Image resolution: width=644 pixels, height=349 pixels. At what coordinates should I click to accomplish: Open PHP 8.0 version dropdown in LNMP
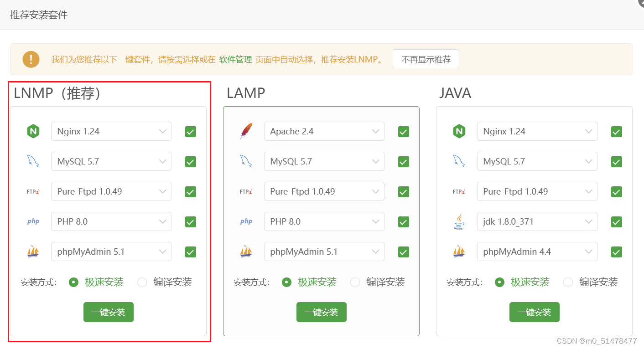pos(111,221)
